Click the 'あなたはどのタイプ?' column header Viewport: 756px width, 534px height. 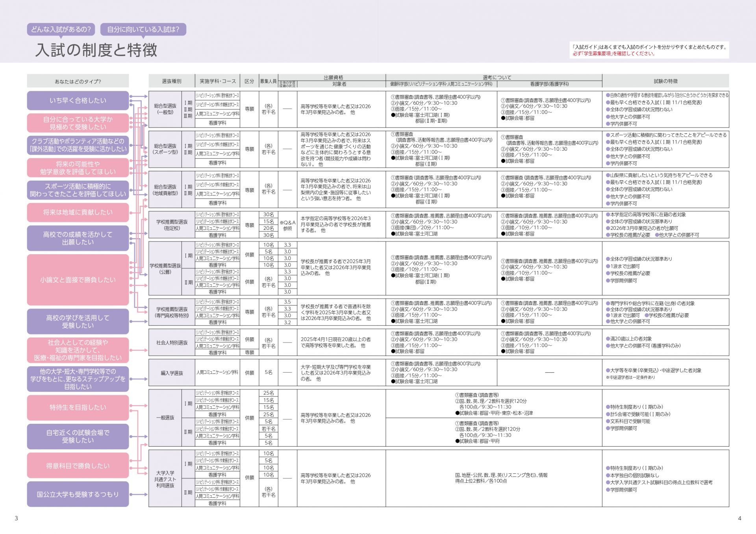coord(78,81)
